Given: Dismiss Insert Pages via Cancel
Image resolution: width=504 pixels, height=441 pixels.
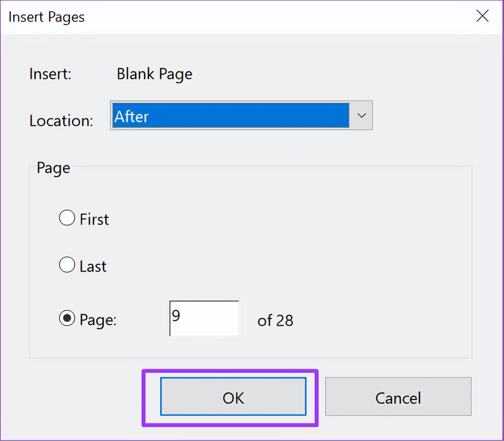Looking at the screenshot, I should [398, 397].
